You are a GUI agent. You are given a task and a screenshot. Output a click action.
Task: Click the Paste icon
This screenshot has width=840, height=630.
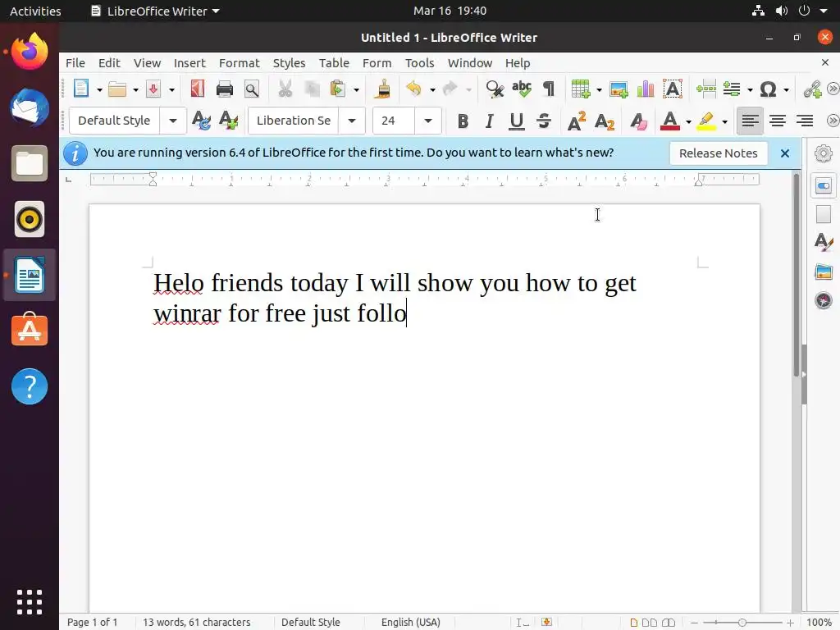click(x=337, y=89)
